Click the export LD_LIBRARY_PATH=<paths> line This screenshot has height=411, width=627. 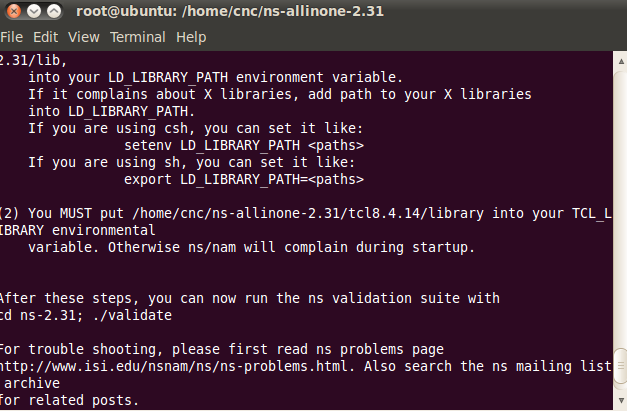pyautogui.click(x=244, y=179)
